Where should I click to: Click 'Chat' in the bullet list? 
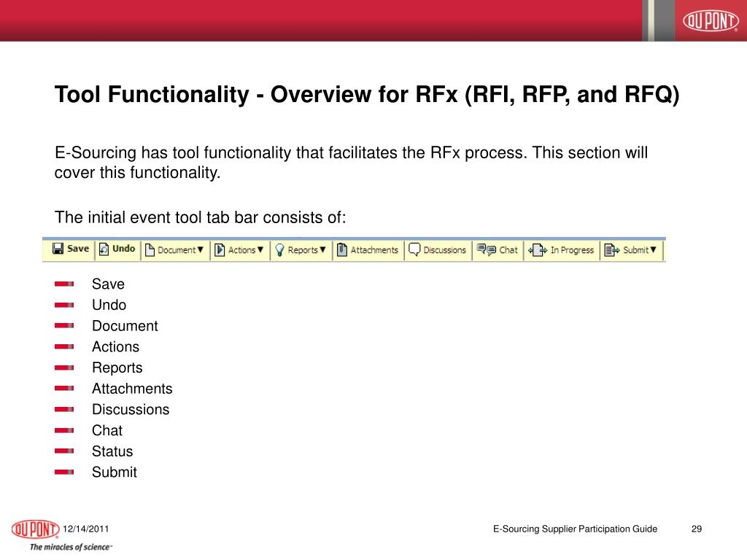(107, 431)
